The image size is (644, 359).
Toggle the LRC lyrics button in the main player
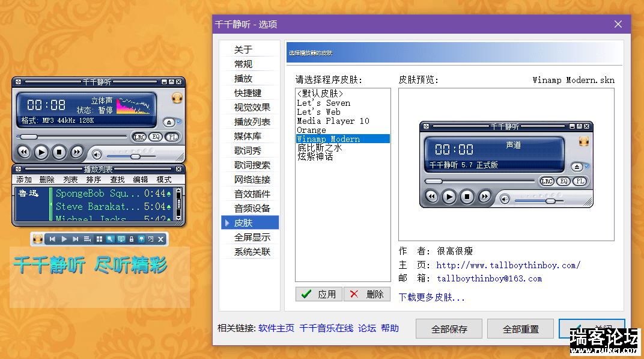tap(139, 137)
